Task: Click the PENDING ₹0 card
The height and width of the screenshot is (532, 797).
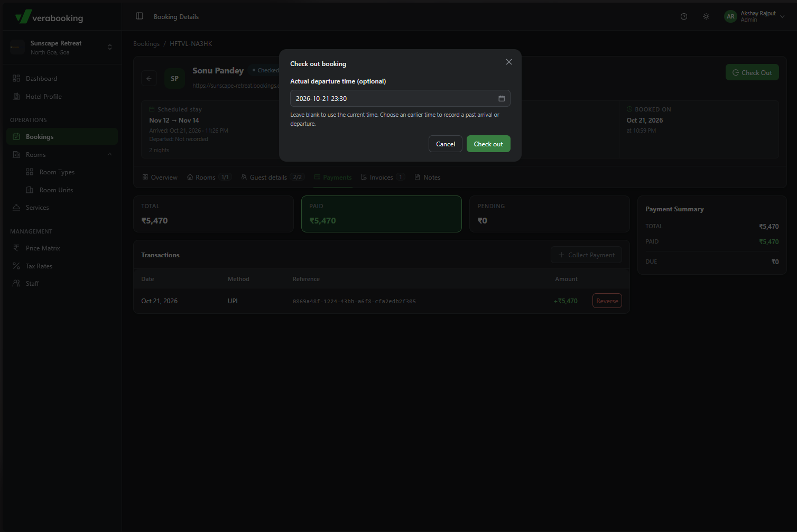Action: (550, 214)
